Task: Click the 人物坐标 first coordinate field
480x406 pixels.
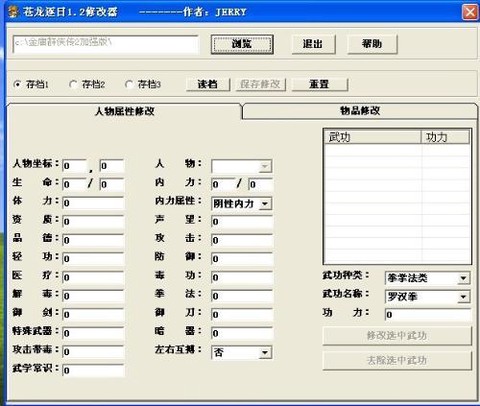Action: pyautogui.click(x=75, y=166)
